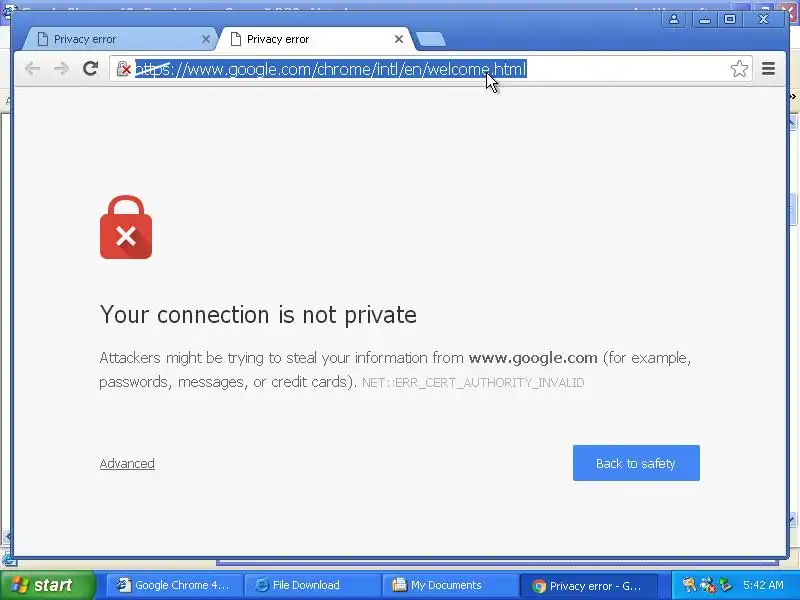Switch to Google Chrome 4... taskbar window
This screenshot has height=600, width=800.
(174, 585)
